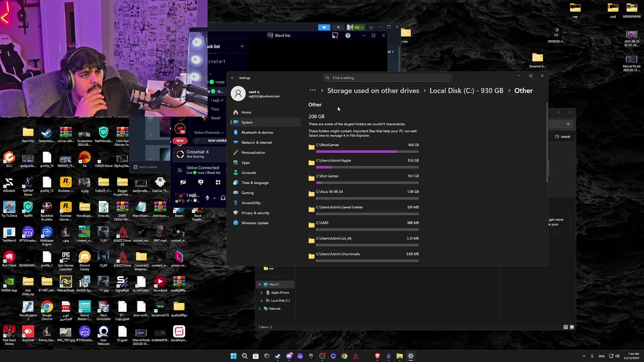Select the Voicemod V3 desktop shortcut
Image resolution: width=644 pixels, height=362 pixels.
coord(160,309)
